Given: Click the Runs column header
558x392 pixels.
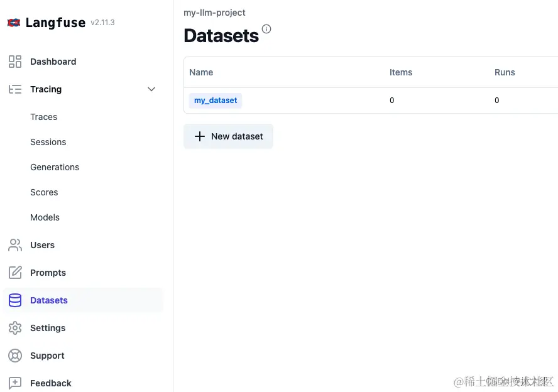Looking at the screenshot, I should (505, 72).
